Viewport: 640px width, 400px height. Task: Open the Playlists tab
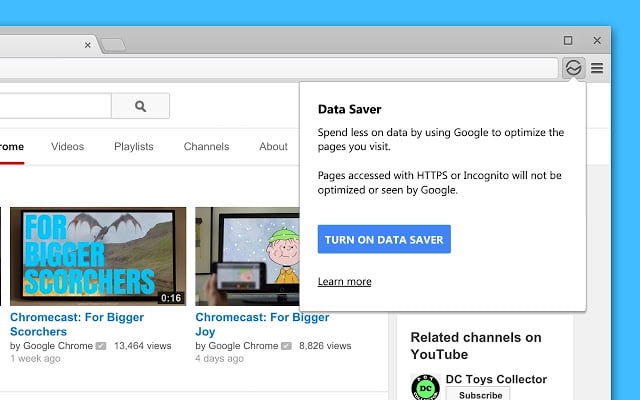pos(133,147)
